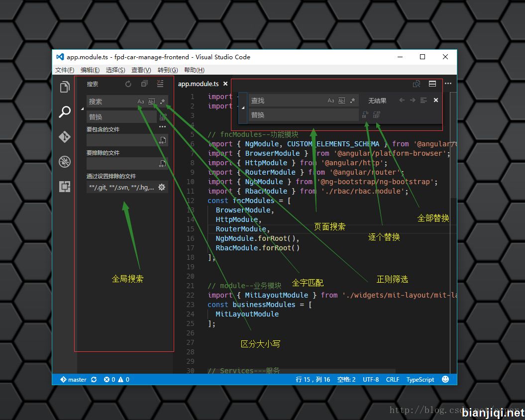Viewport: 525px width, 420px height.
Task: Collapse the replace row in the find widget
Action: pos(243,108)
